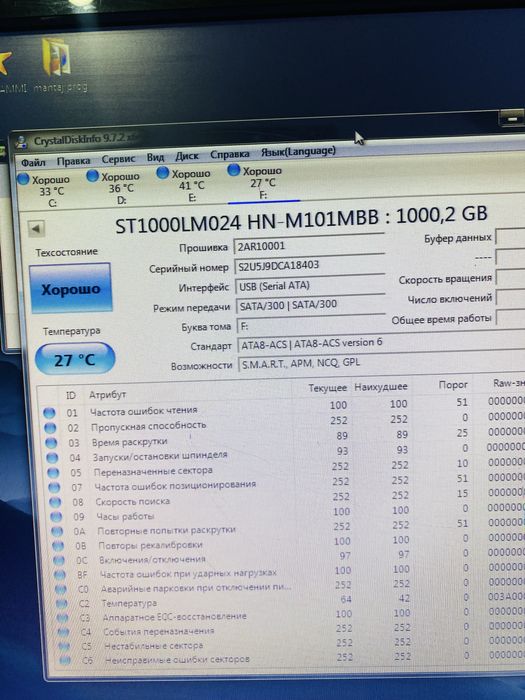Open the Справка menu

coord(229,154)
